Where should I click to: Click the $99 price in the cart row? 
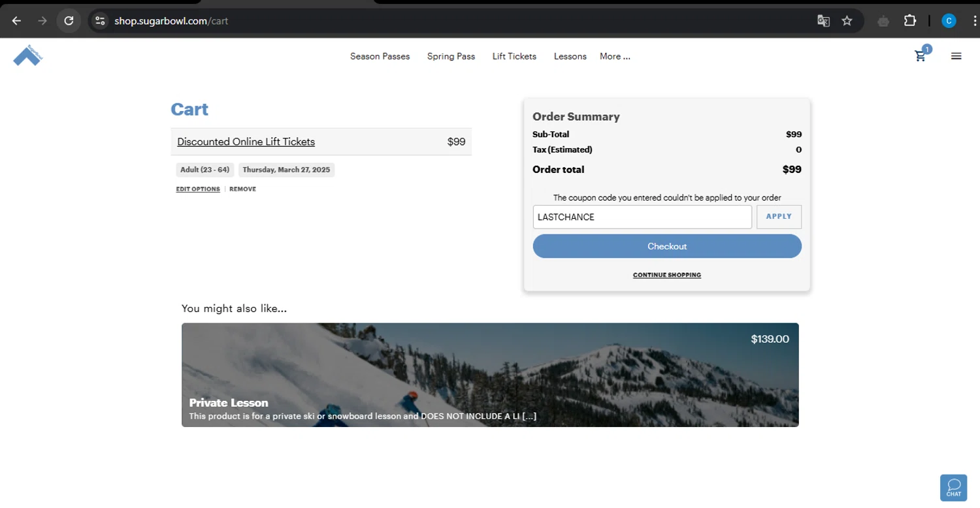456,142
